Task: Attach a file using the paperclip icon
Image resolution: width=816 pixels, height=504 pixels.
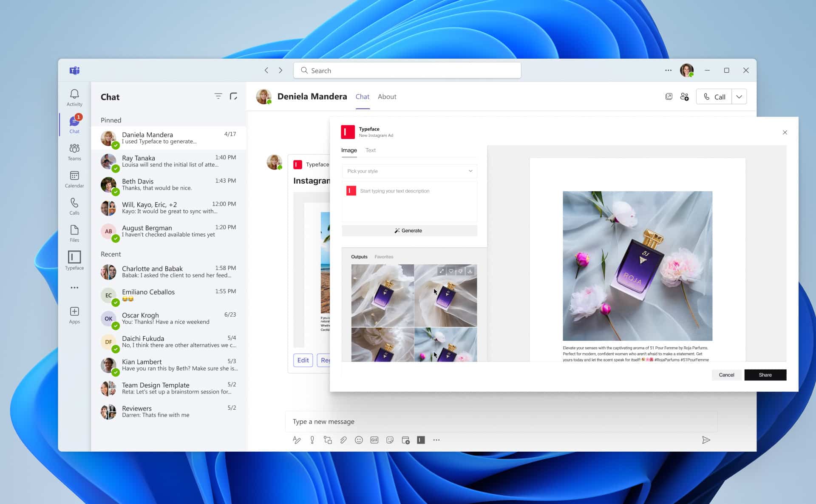Action: (343, 440)
